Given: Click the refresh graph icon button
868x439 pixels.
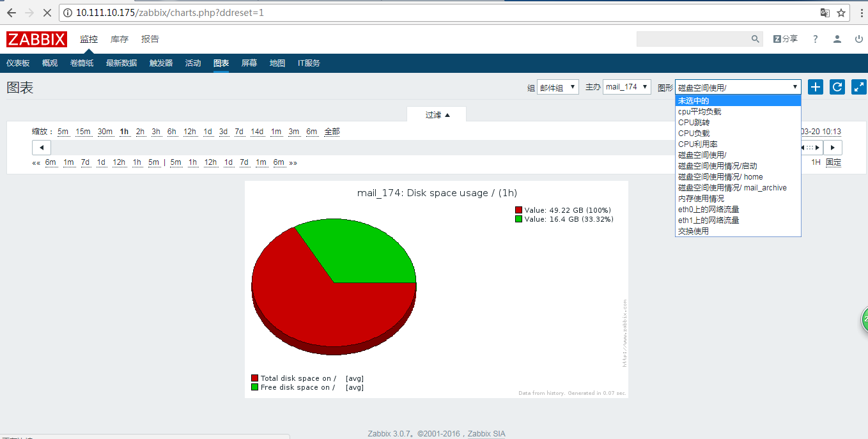Looking at the screenshot, I should point(837,88).
